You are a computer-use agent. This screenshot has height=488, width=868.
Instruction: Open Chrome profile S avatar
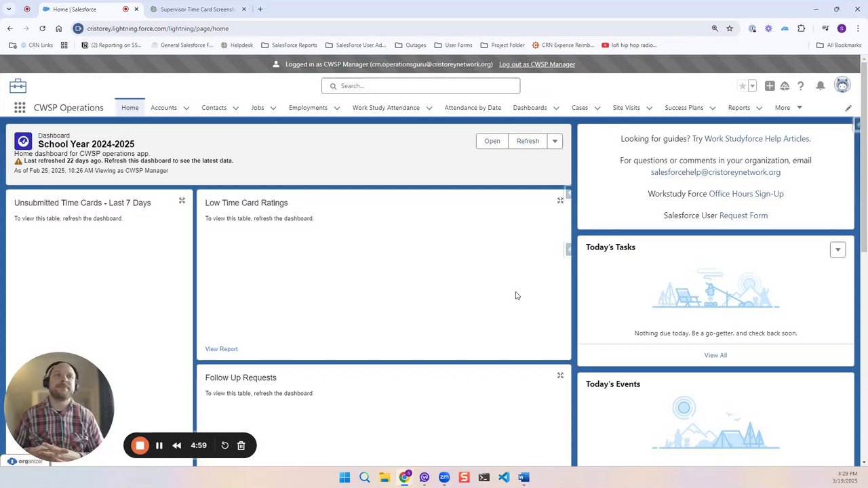pyautogui.click(x=842, y=28)
